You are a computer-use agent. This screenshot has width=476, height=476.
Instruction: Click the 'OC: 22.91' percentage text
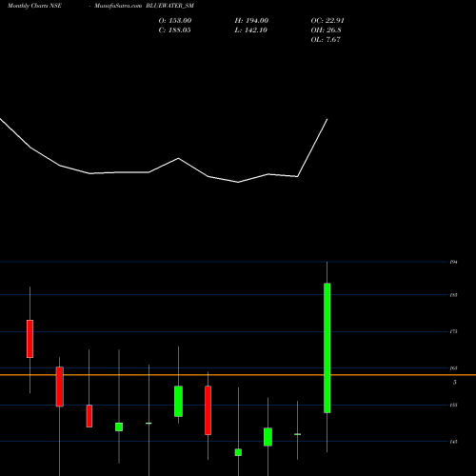coord(327,21)
